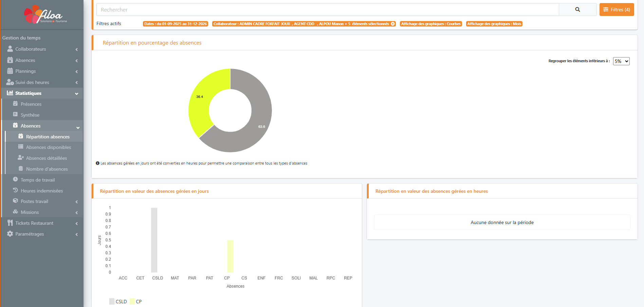Click the Nombre d'absences clipboard icon
This screenshot has height=307, width=644.
21,169
